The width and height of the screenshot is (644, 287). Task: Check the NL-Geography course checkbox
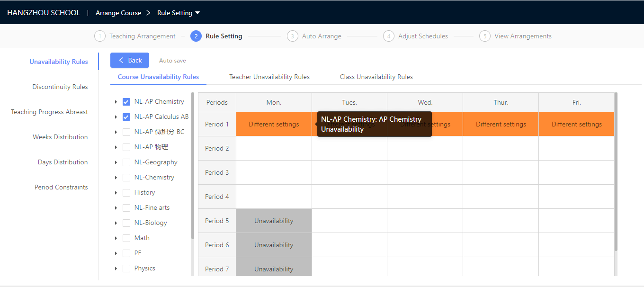pyautogui.click(x=126, y=162)
